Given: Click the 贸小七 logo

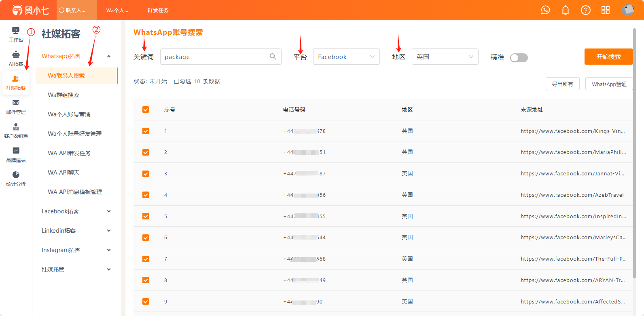Looking at the screenshot, I should click(30, 10).
